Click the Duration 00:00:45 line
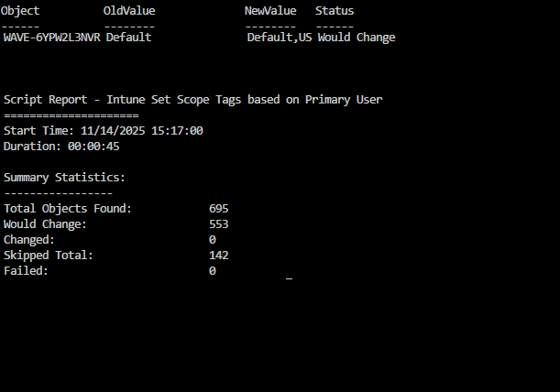The image size is (560, 392). 61,147
